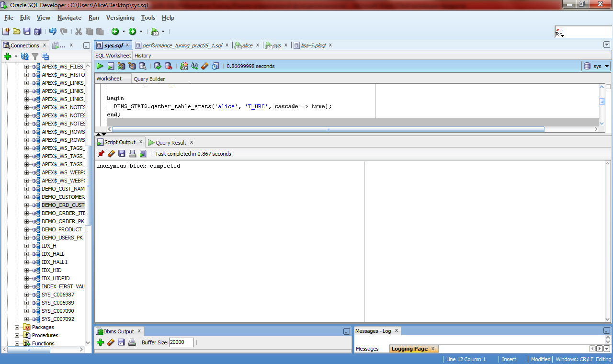This screenshot has height=364, width=613.
Task: Click the Unshared SQL Worksheet icon
Action: pos(184,66)
